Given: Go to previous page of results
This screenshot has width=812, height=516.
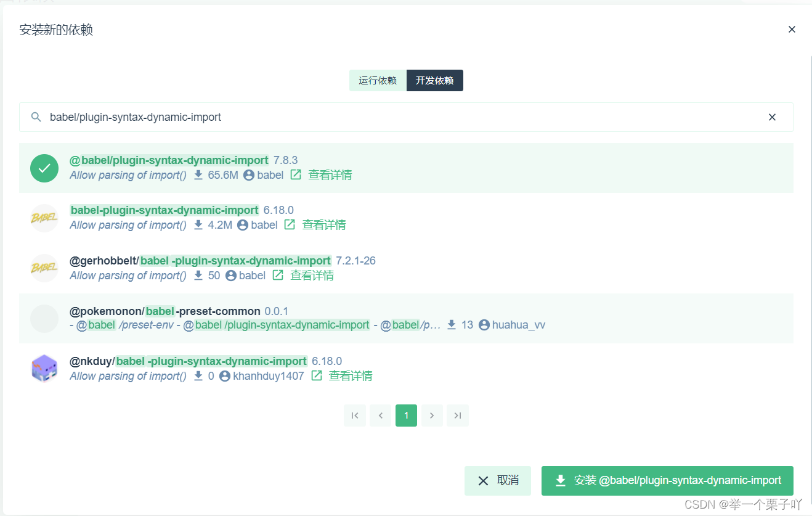Looking at the screenshot, I should (381, 416).
